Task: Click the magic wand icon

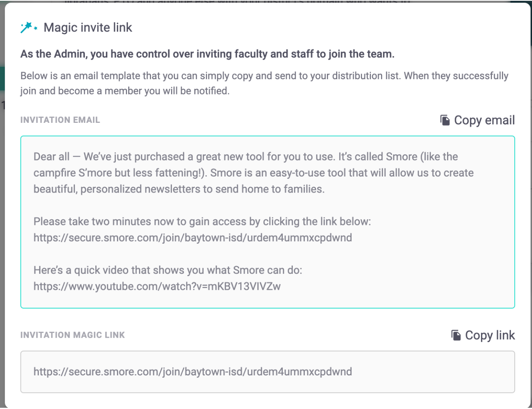Action: 28,28
